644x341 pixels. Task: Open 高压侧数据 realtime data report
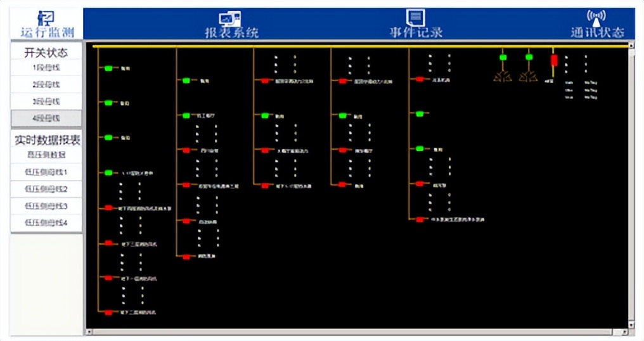pyautogui.click(x=46, y=154)
